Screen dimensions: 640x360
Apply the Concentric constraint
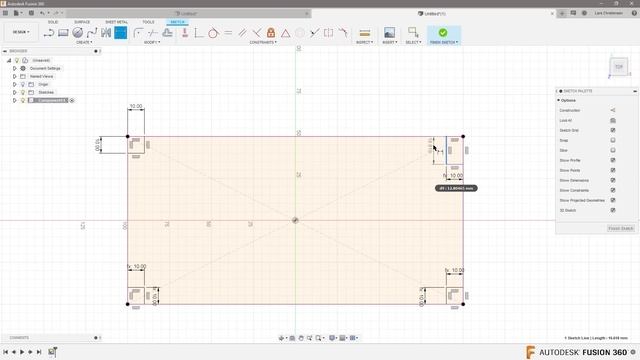(300, 33)
